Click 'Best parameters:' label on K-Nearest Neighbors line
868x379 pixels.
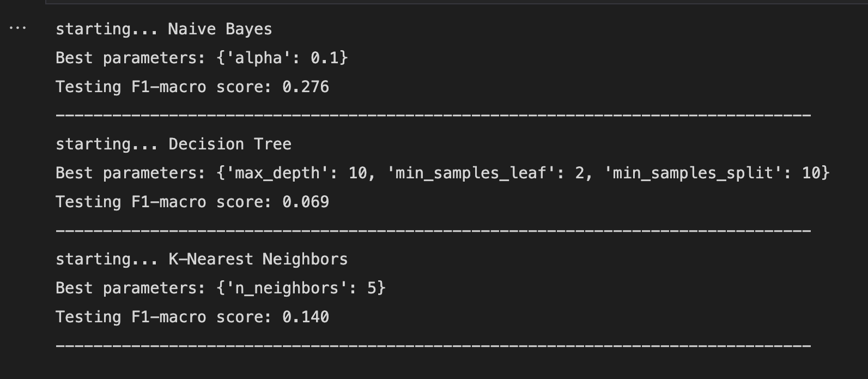point(131,288)
